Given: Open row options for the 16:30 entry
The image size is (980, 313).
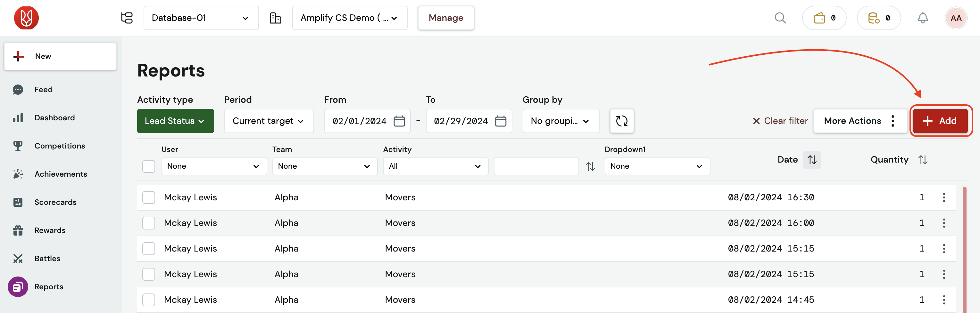Looking at the screenshot, I should coord(944,197).
